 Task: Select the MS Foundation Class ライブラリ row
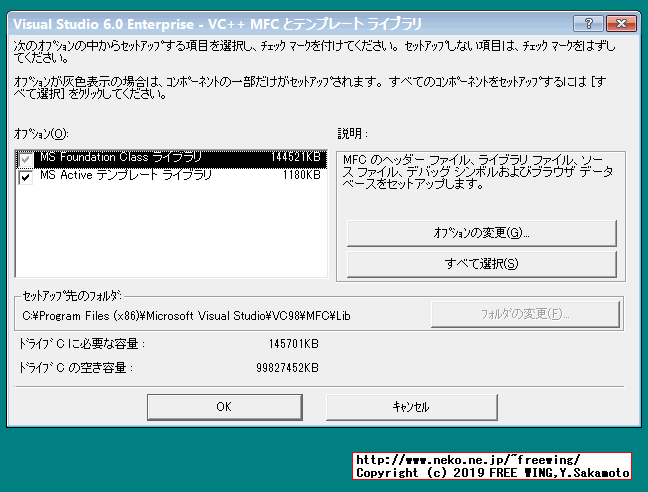pos(171,159)
